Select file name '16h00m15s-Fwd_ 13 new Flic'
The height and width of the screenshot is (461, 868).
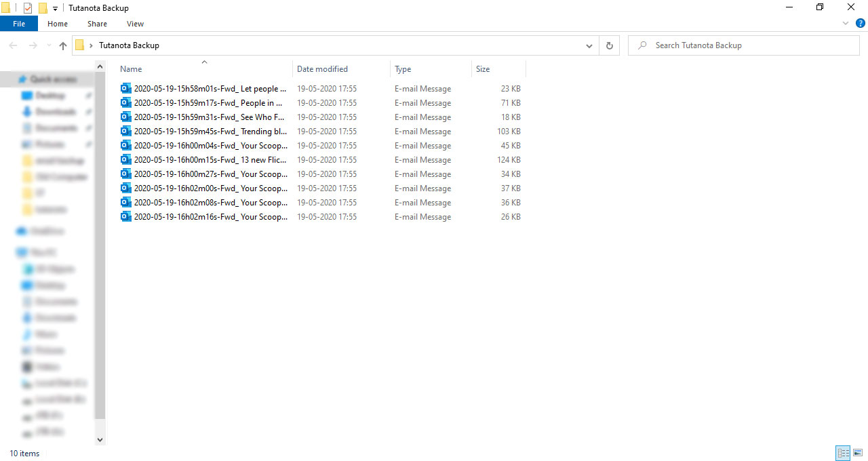[x=210, y=160]
